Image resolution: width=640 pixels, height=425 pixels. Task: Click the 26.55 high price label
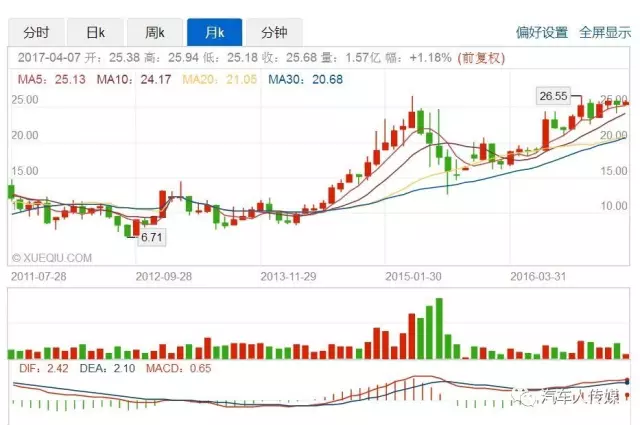553,96
